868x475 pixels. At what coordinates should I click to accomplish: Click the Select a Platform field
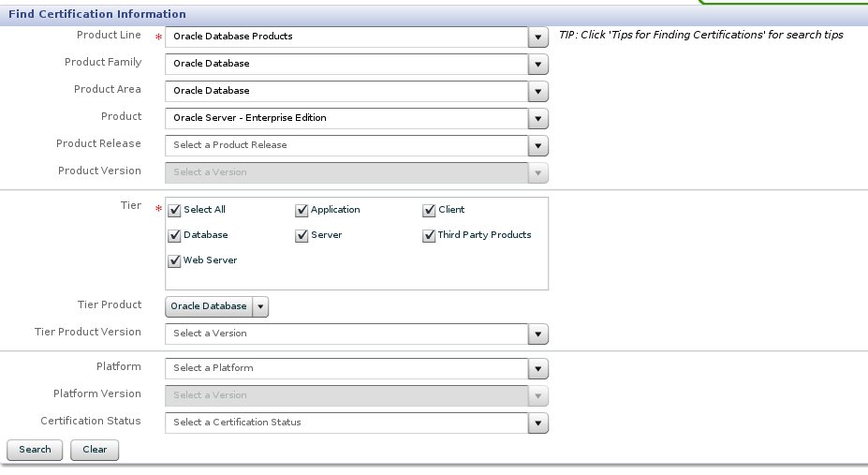[x=346, y=369]
